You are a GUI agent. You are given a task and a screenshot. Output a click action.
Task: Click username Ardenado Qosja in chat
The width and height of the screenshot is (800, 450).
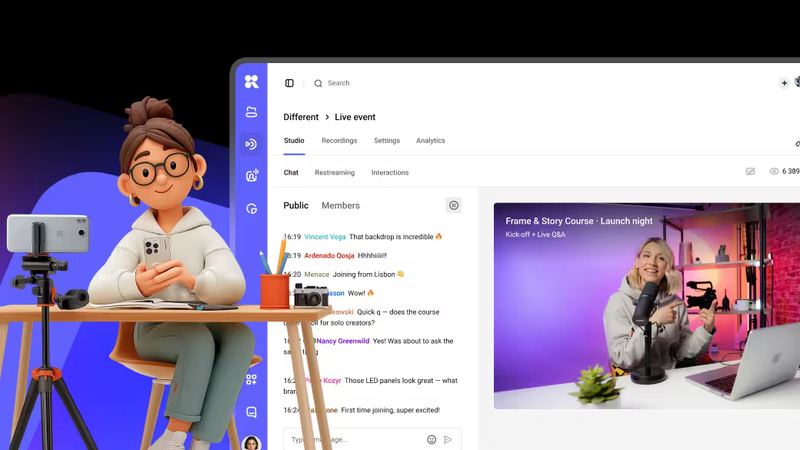click(329, 256)
